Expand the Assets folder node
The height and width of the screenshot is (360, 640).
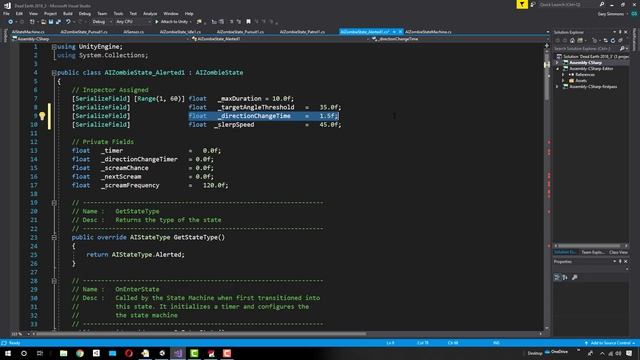point(563,81)
